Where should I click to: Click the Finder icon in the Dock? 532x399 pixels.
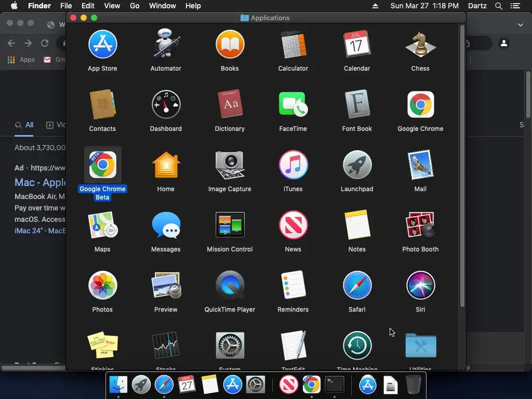click(118, 384)
